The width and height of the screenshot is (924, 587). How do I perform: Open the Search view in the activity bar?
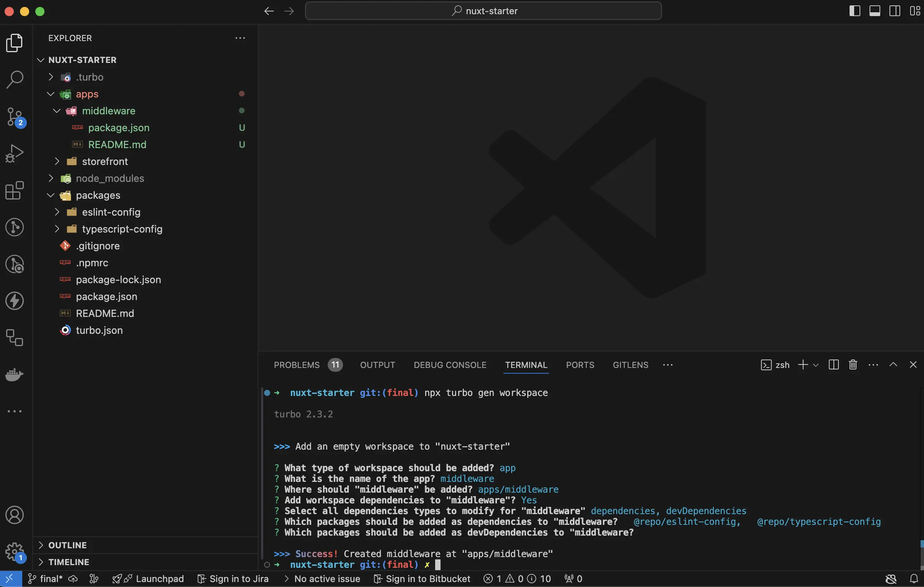click(15, 79)
